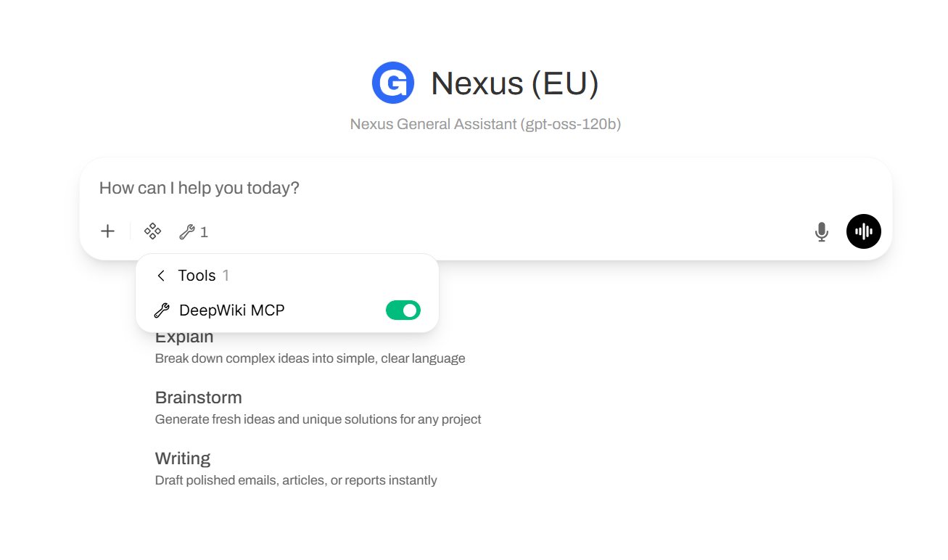
Task: Open the integrations four-diamond icon
Action: [152, 231]
